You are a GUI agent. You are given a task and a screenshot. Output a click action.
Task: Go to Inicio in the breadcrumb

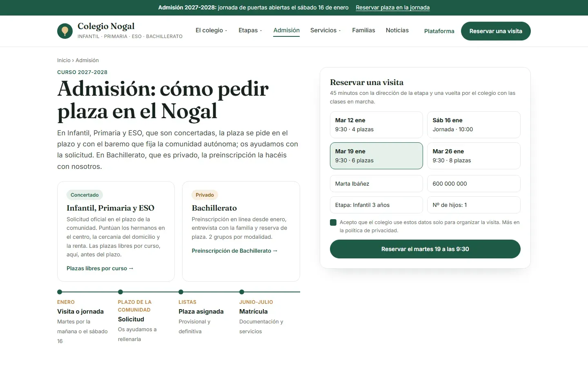point(64,60)
